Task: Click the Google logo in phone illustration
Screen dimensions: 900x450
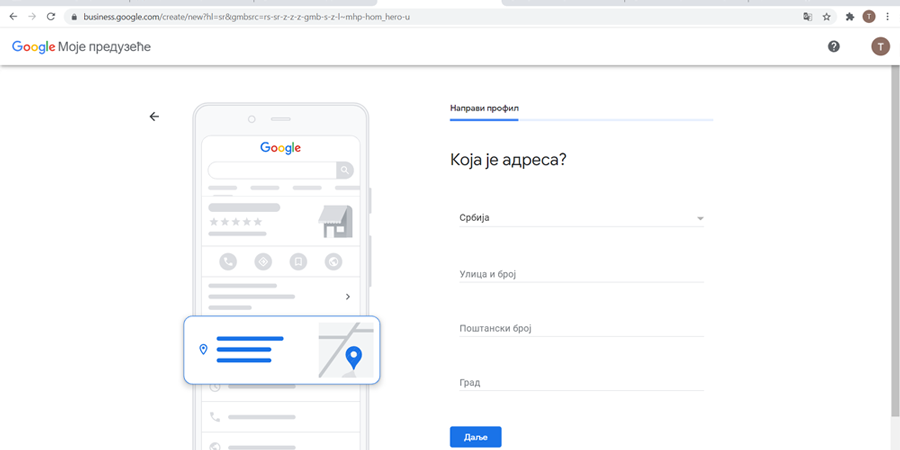Action: pyautogui.click(x=281, y=148)
